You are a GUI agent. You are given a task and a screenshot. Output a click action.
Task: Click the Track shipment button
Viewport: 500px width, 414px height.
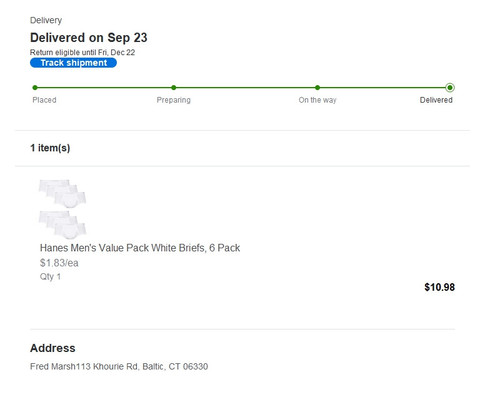coord(73,63)
